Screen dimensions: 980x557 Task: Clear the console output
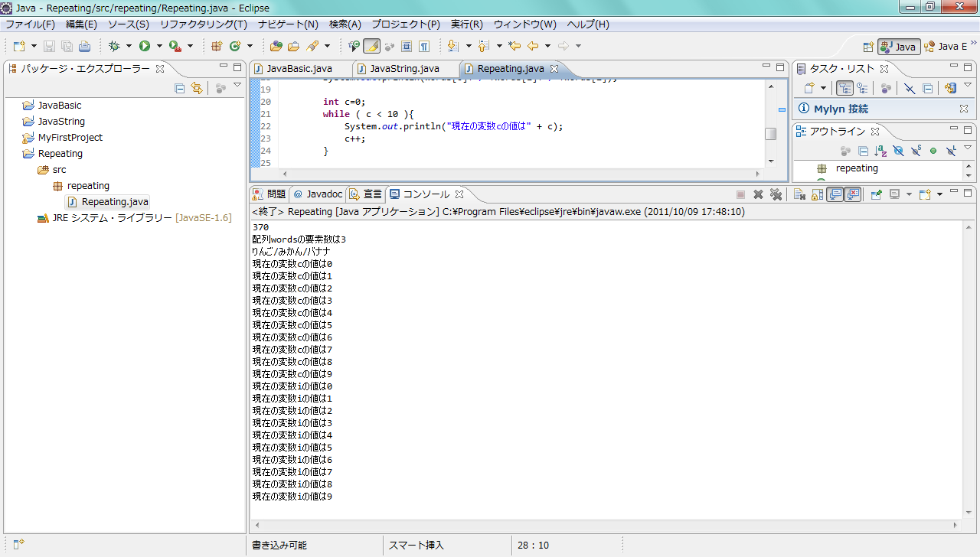coord(799,194)
